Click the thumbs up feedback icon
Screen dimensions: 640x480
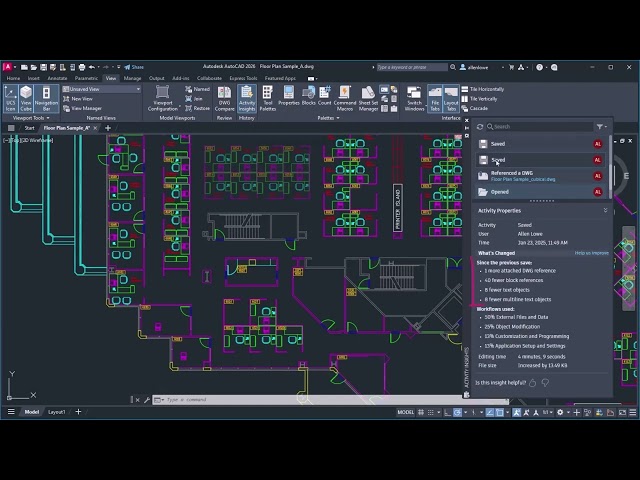532,383
